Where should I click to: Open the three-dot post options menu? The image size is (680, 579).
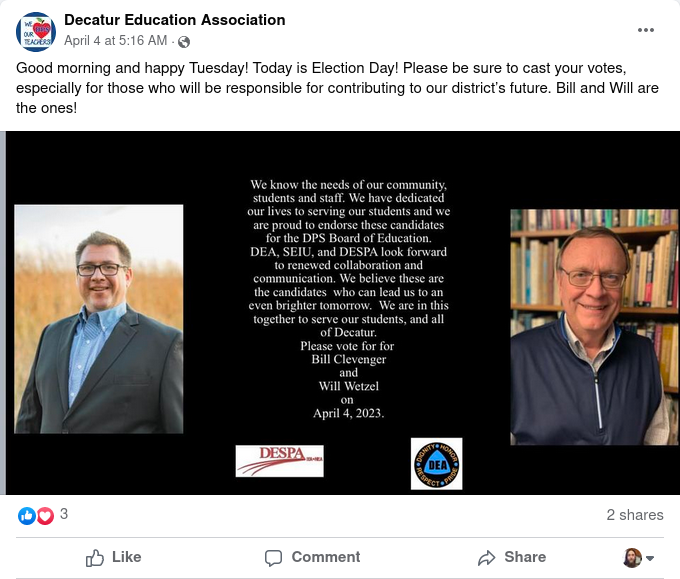coord(645,30)
